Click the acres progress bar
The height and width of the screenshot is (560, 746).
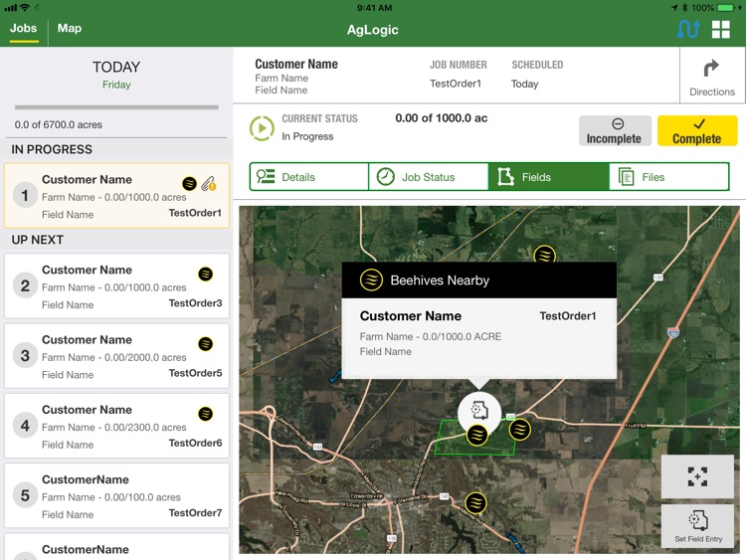click(x=116, y=107)
